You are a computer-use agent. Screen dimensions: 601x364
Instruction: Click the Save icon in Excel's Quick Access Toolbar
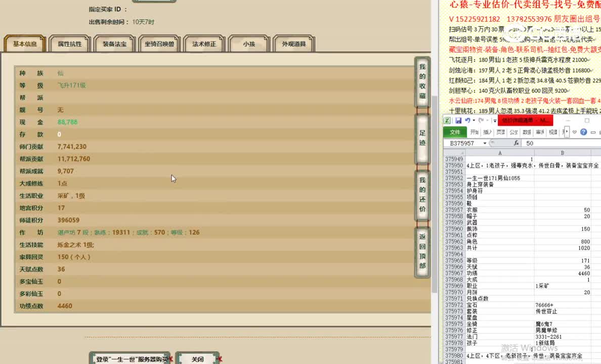pos(458,120)
